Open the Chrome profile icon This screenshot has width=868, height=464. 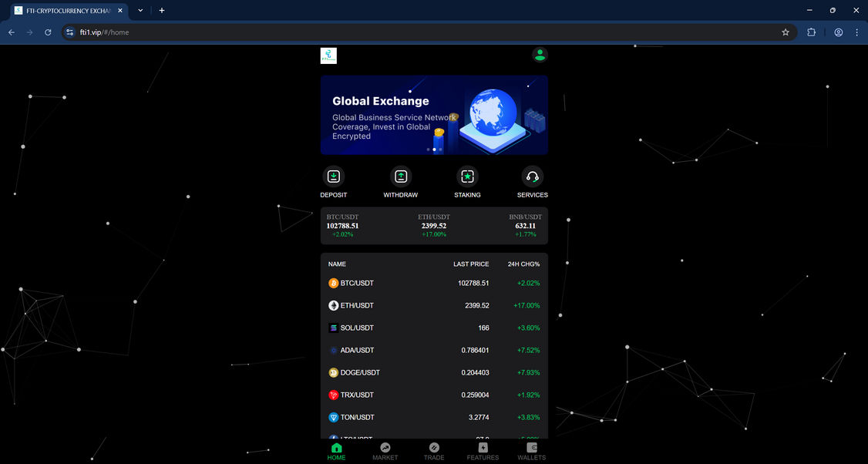[x=839, y=32]
